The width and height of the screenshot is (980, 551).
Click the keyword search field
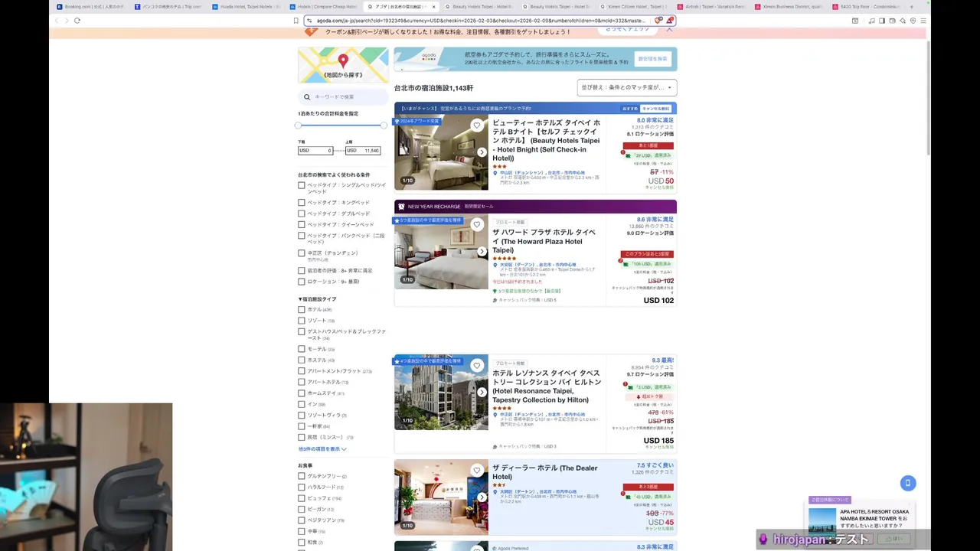click(343, 97)
